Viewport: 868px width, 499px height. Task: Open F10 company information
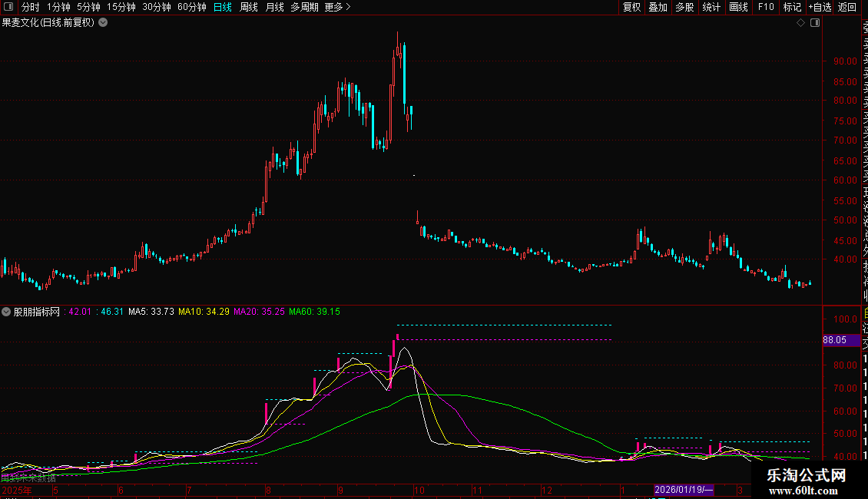pos(766,7)
